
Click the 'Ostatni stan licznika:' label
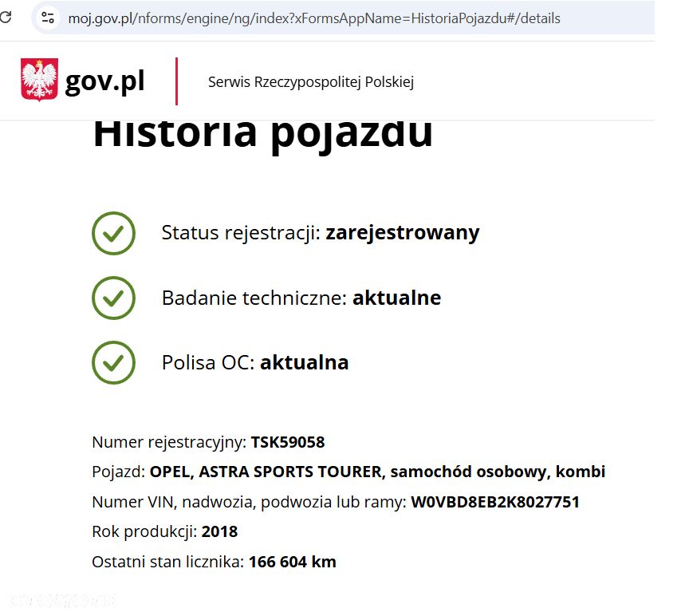pos(167,562)
